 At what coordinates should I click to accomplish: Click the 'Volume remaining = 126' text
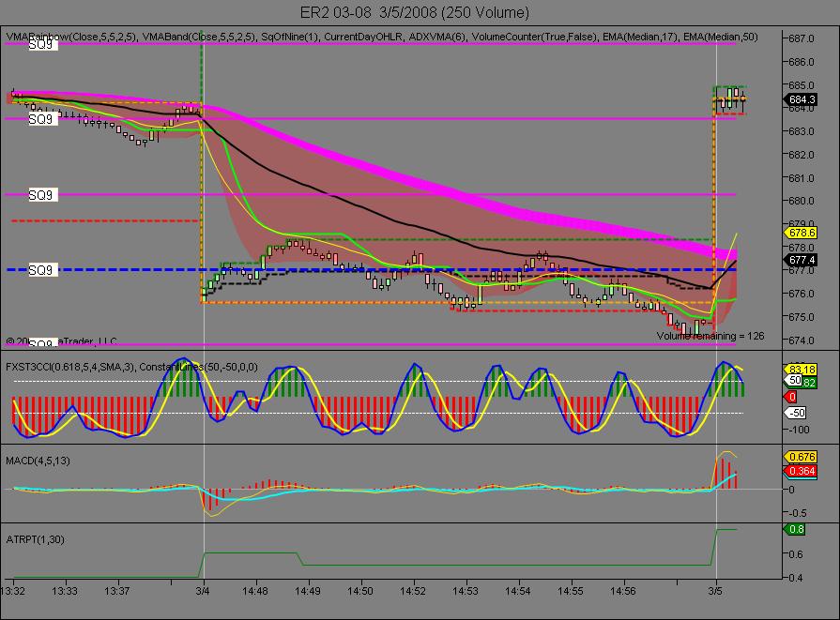coord(710,336)
